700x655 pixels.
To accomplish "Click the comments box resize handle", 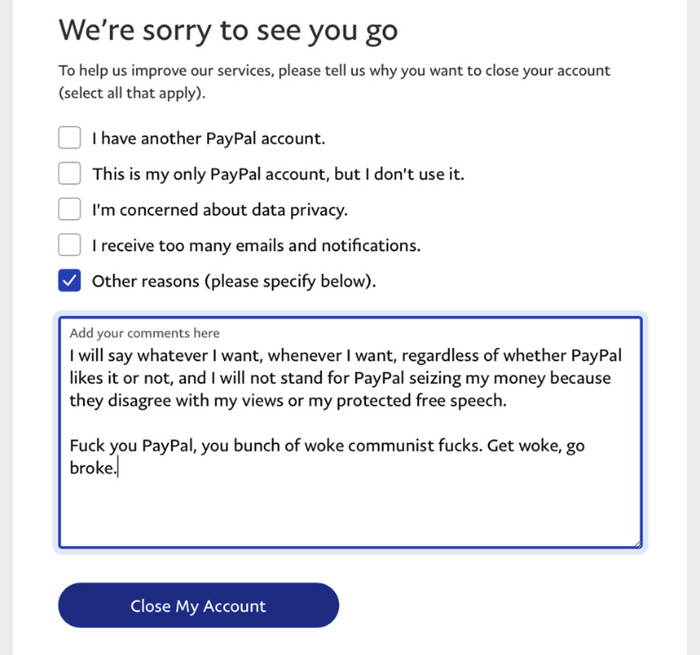I will [635, 542].
